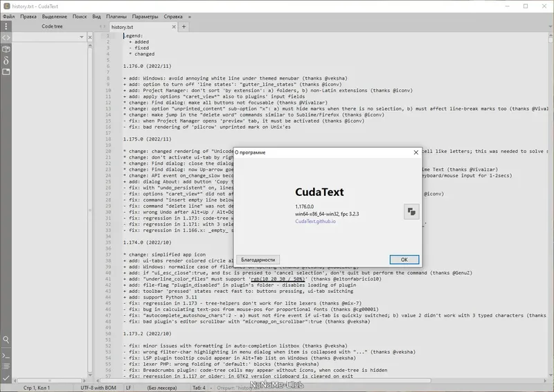Click the editor horizontal scrollbar thumb
Viewport: 554px width, 392px height.
265,381
